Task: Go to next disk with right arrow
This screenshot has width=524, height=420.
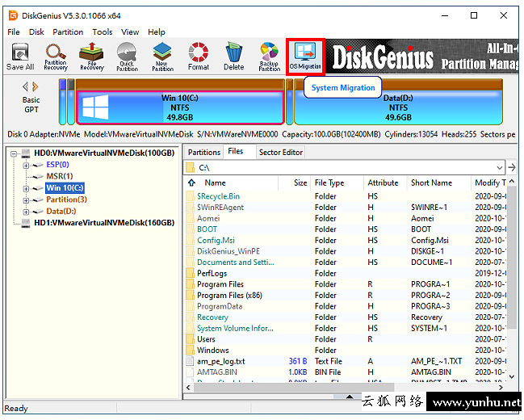Action: 35,87
